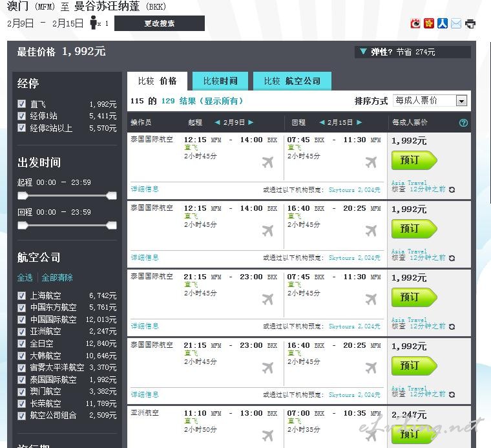
Task: Uncheck 中国国际航空 airline
Action: click(x=21, y=319)
